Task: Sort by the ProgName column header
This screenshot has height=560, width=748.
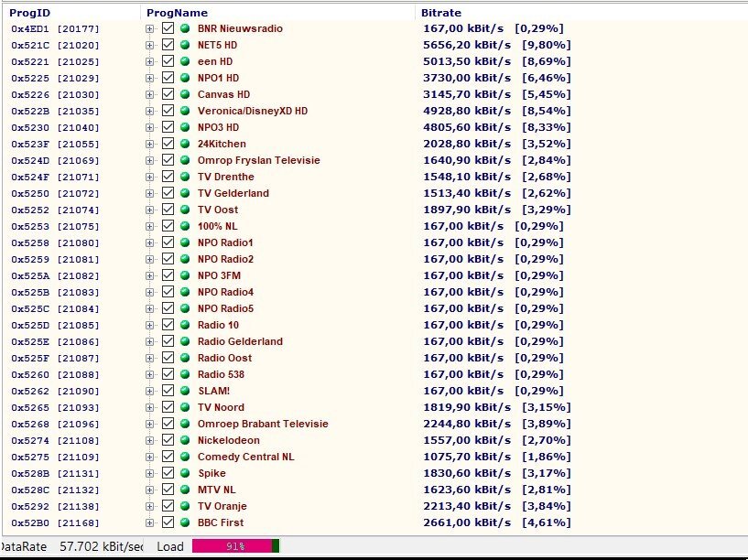Action: pos(177,13)
